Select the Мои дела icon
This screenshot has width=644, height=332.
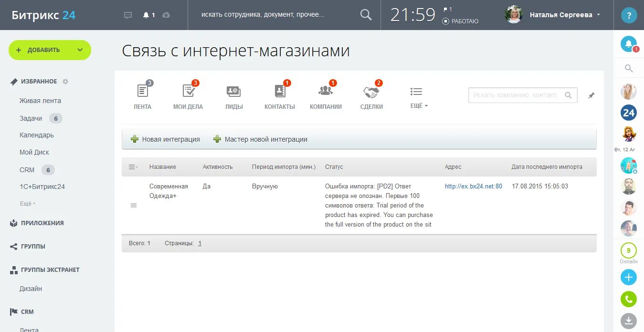(x=188, y=90)
